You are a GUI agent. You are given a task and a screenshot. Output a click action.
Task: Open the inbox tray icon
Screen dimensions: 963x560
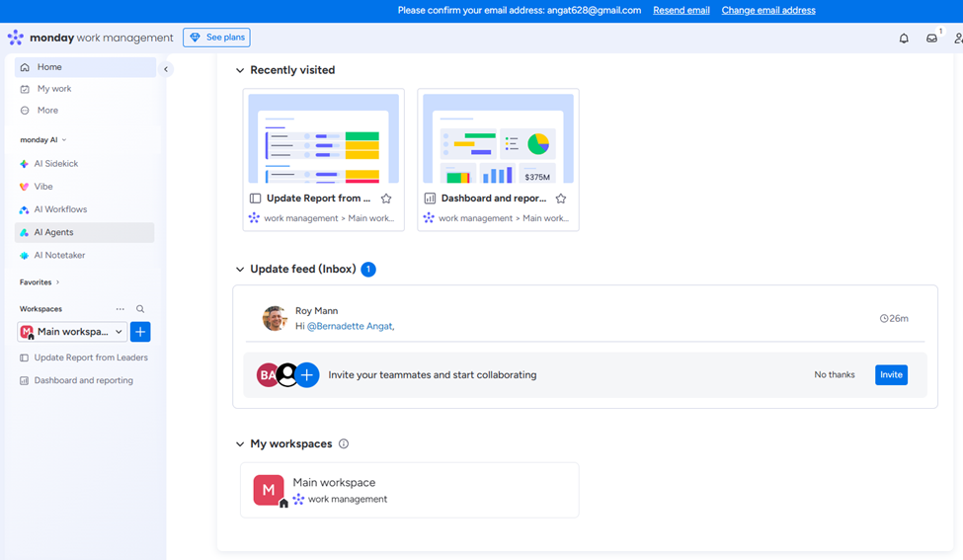[931, 39]
